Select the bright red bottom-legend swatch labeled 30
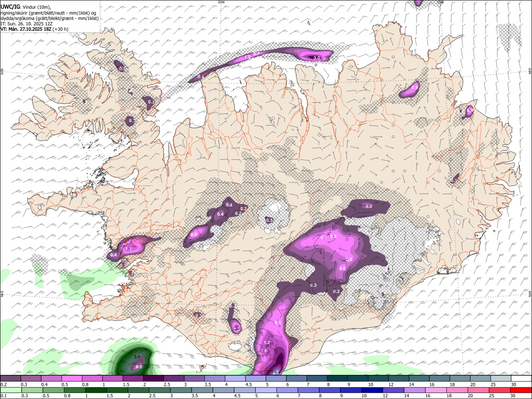The image size is (532, 399). (x=521, y=390)
